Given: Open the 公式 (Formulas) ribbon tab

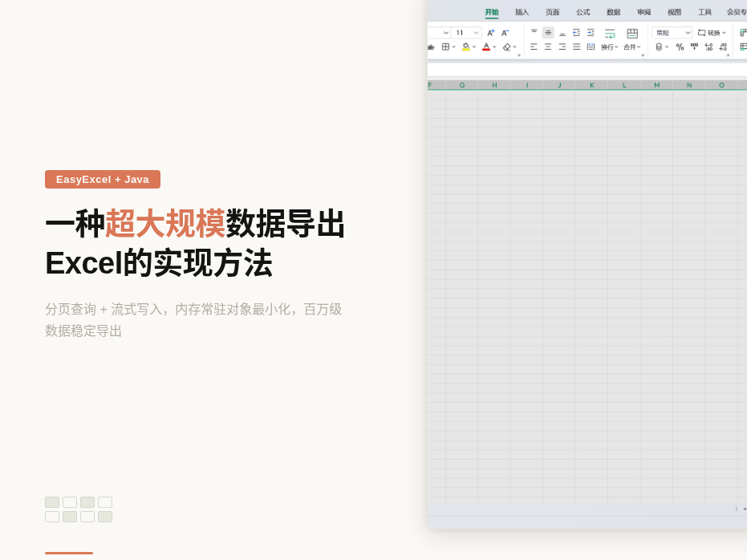Looking at the screenshot, I should [583, 12].
